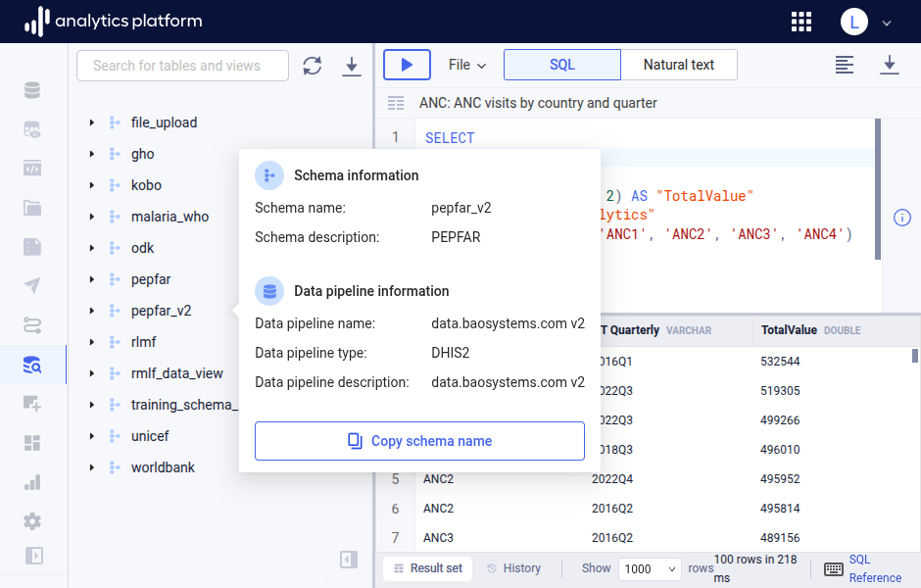The width and height of the screenshot is (921, 588).
Task: Select the worldbank schema row
Action: click(x=163, y=467)
